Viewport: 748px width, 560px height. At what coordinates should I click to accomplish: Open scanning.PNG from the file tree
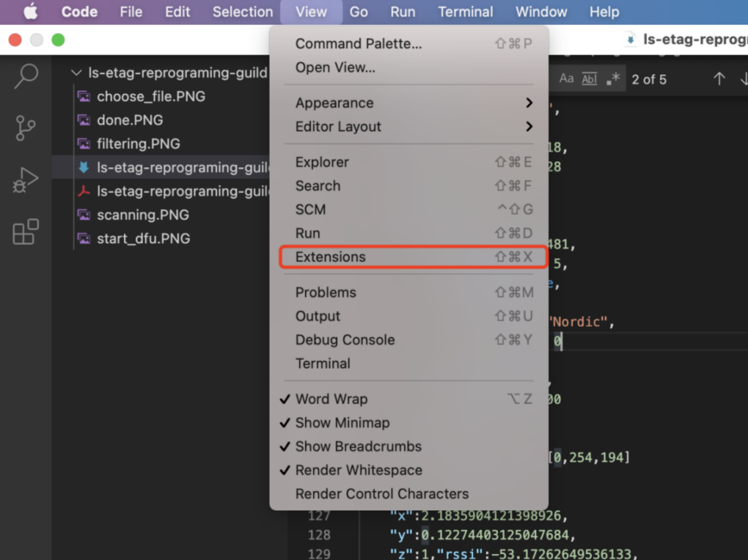(x=143, y=215)
